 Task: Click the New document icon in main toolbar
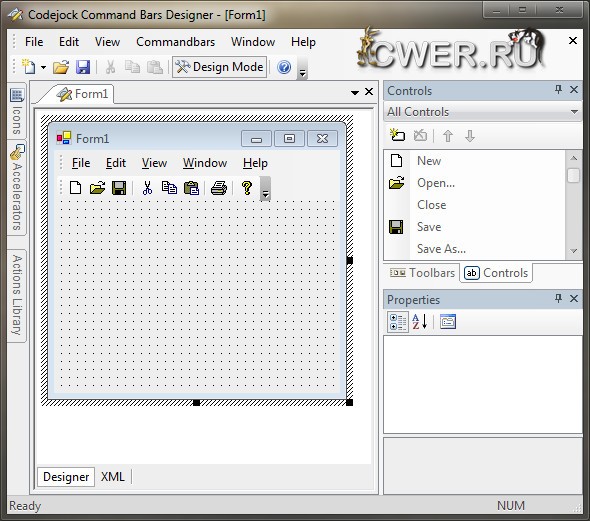click(x=29, y=67)
